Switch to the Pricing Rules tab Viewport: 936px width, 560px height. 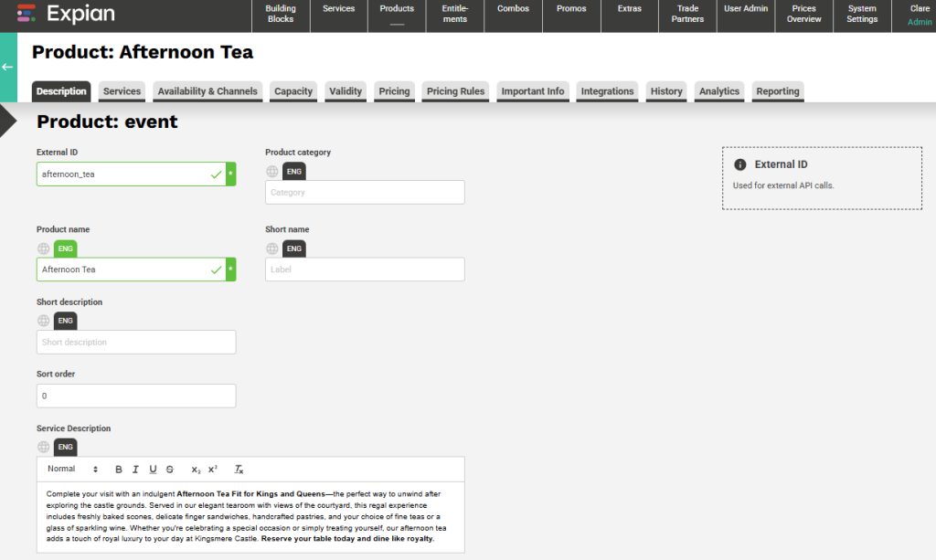point(455,91)
